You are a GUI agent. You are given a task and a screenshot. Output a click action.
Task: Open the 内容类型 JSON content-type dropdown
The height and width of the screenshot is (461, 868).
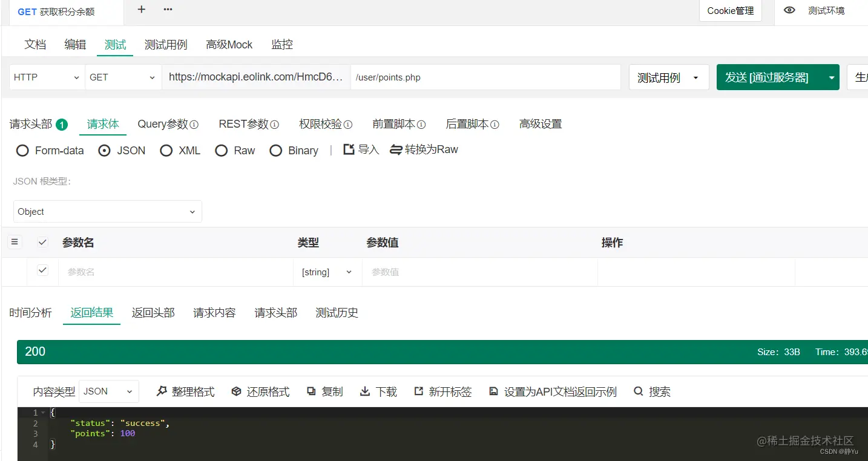click(x=108, y=391)
